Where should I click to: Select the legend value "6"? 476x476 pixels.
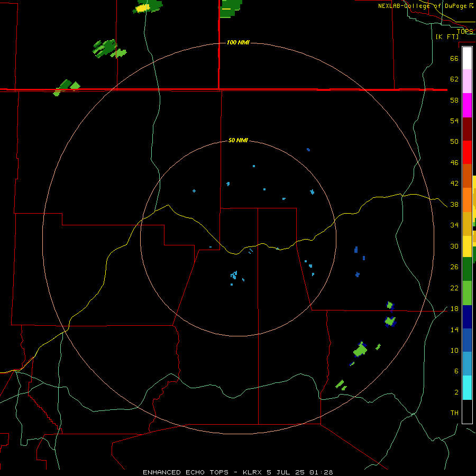pos(456,371)
